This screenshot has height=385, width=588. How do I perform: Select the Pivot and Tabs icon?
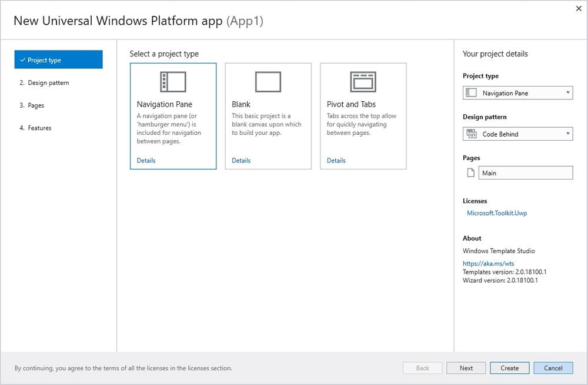pyautogui.click(x=363, y=82)
